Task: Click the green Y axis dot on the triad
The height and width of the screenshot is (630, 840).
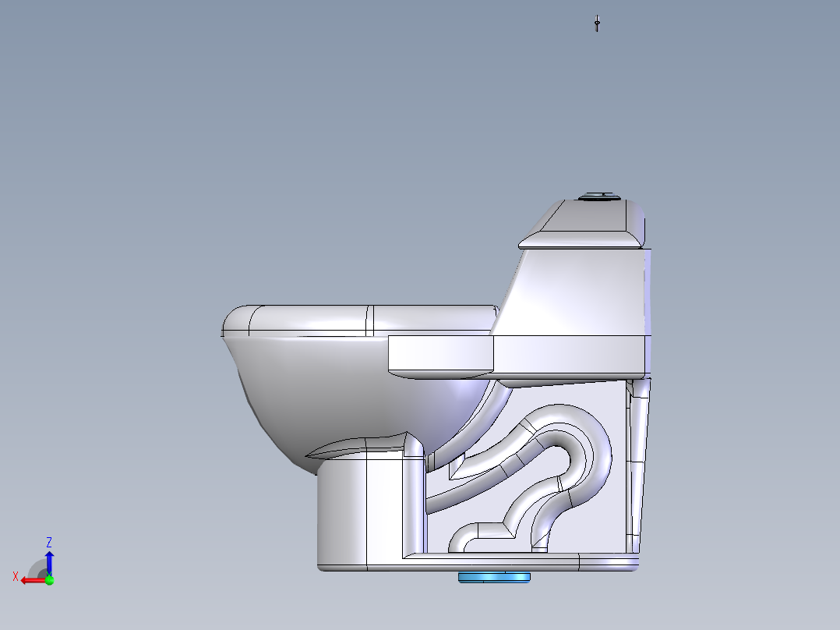Action: (50, 579)
